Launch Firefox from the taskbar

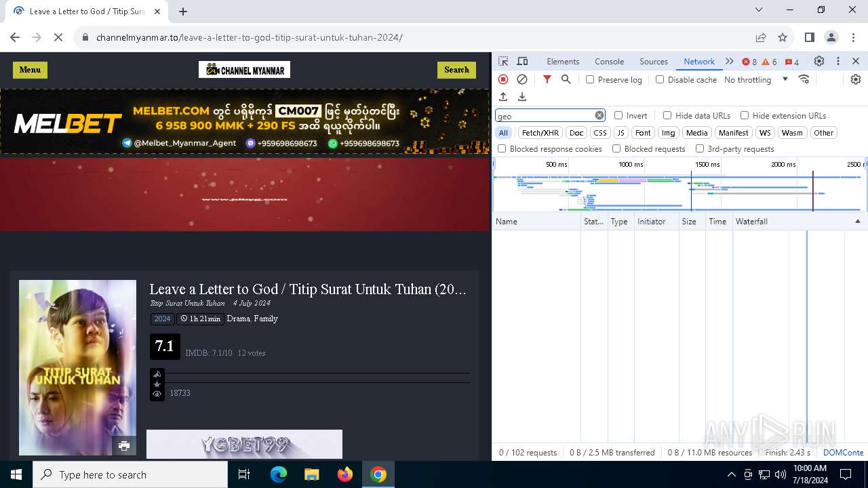click(x=345, y=474)
